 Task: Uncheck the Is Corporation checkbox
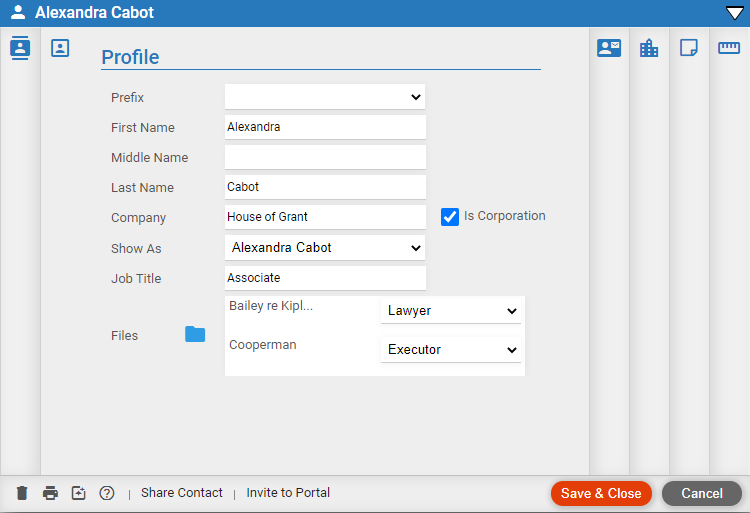pos(450,217)
